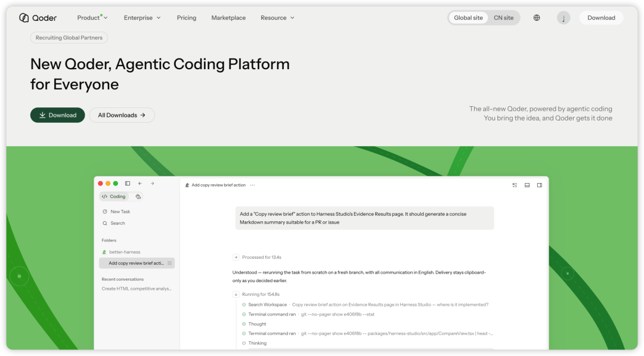Expand the Product dropdown menu
This screenshot has height=356, width=644.
pos(92,18)
